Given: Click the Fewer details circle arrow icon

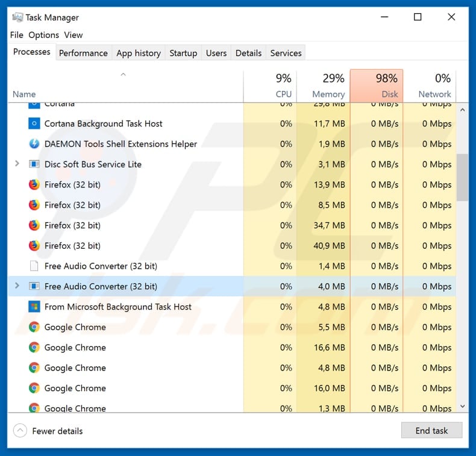Looking at the screenshot, I should pyautogui.click(x=20, y=431).
